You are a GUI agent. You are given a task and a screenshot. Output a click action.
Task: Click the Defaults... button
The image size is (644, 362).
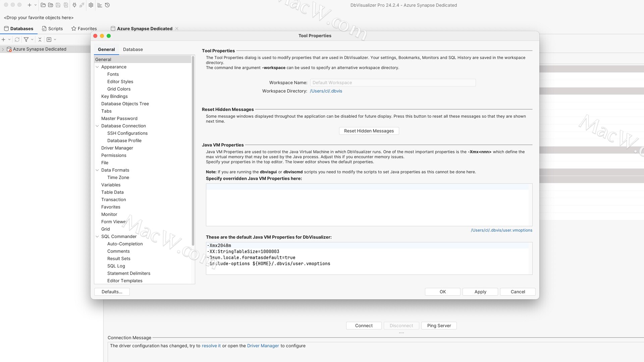click(112, 292)
